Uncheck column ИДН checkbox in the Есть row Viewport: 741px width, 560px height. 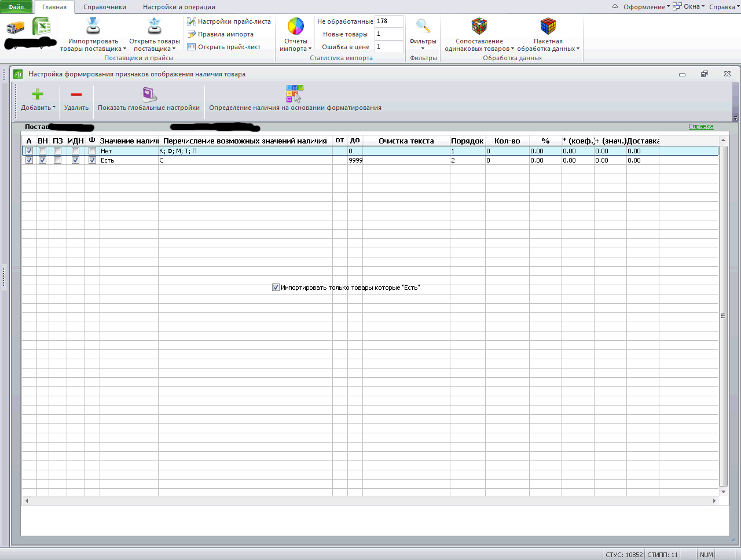pos(75,160)
